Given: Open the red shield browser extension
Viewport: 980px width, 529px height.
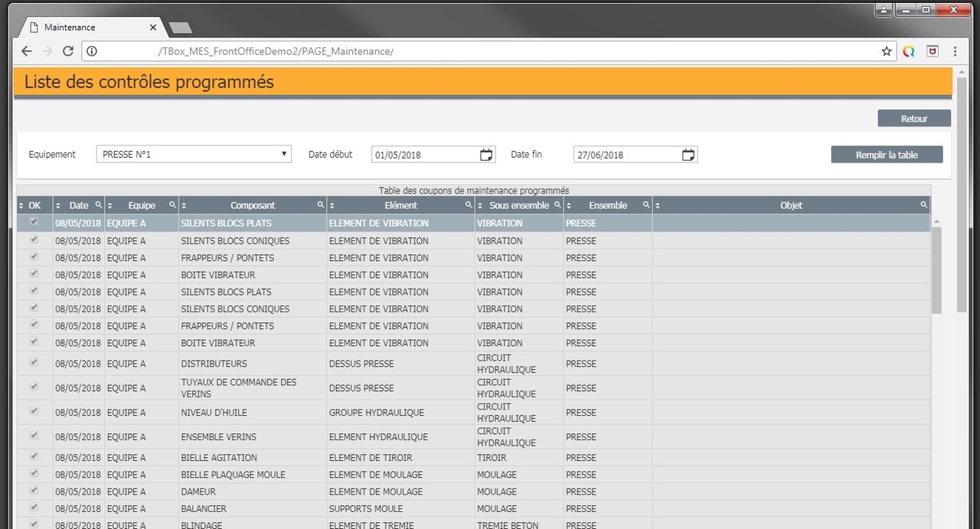Looking at the screenshot, I should pos(933,51).
